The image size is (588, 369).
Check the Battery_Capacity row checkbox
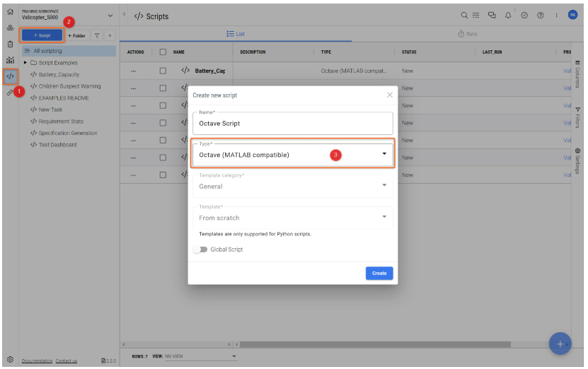tap(163, 71)
